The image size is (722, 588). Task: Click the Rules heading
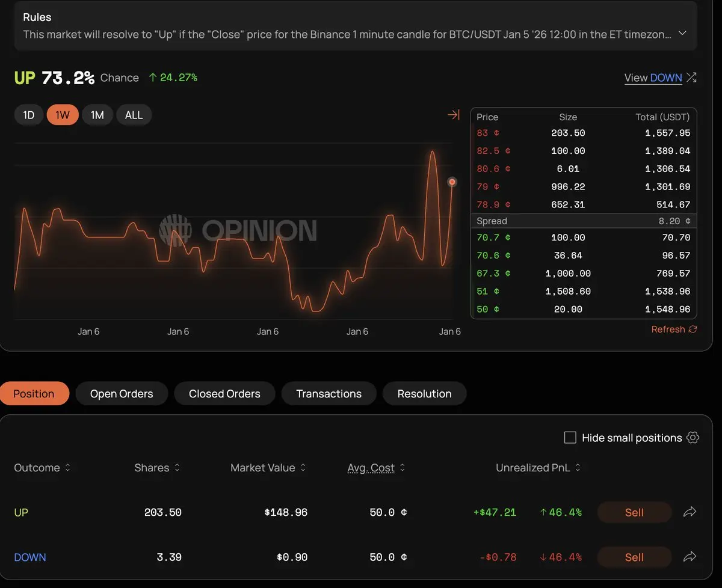(x=37, y=17)
